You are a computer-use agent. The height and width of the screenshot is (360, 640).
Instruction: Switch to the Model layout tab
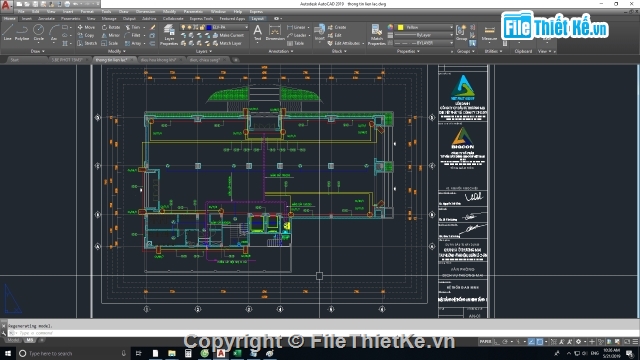click(x=13, y=340)
